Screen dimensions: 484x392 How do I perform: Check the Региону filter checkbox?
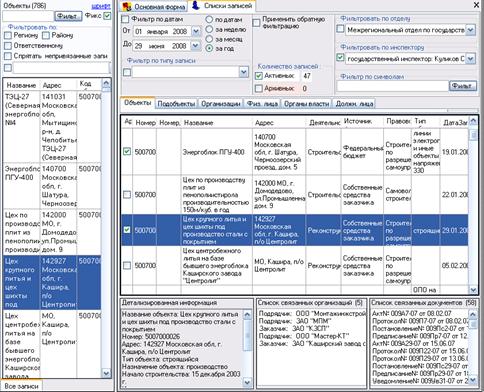pyautogui.click(x=8, y=35)
